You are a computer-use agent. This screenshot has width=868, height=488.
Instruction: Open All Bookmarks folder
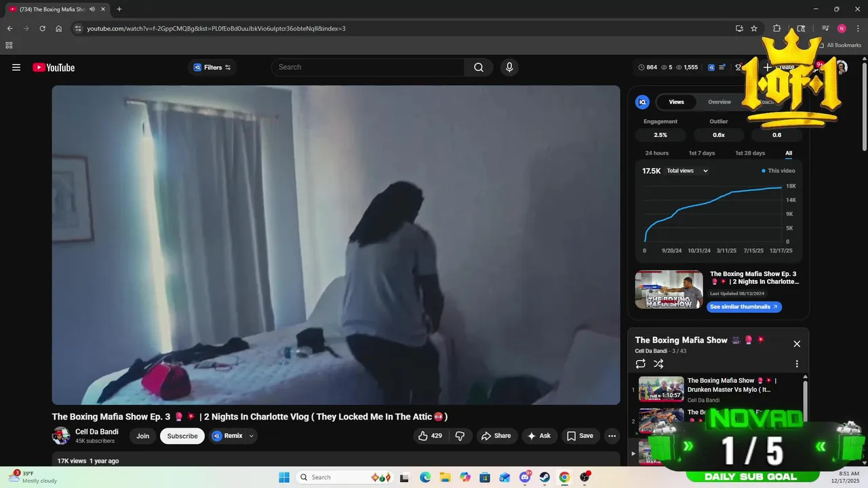click(x=840, y=45)
